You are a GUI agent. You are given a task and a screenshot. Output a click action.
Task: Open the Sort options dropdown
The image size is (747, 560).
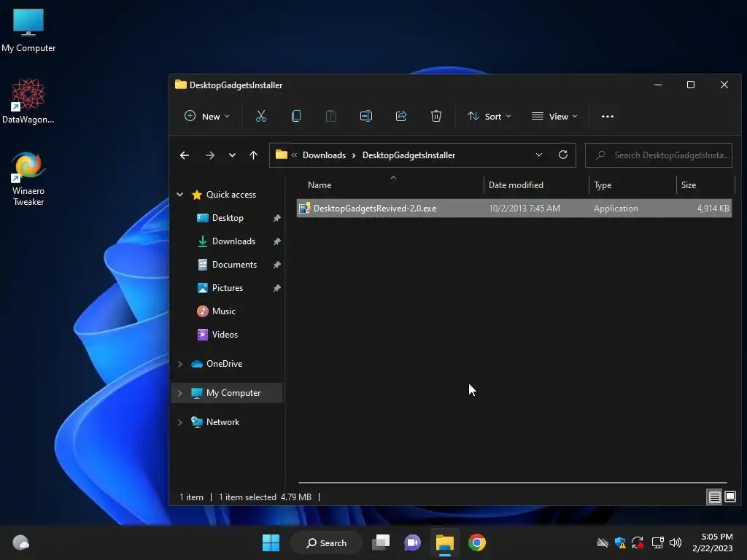click(x=489, y=116)
